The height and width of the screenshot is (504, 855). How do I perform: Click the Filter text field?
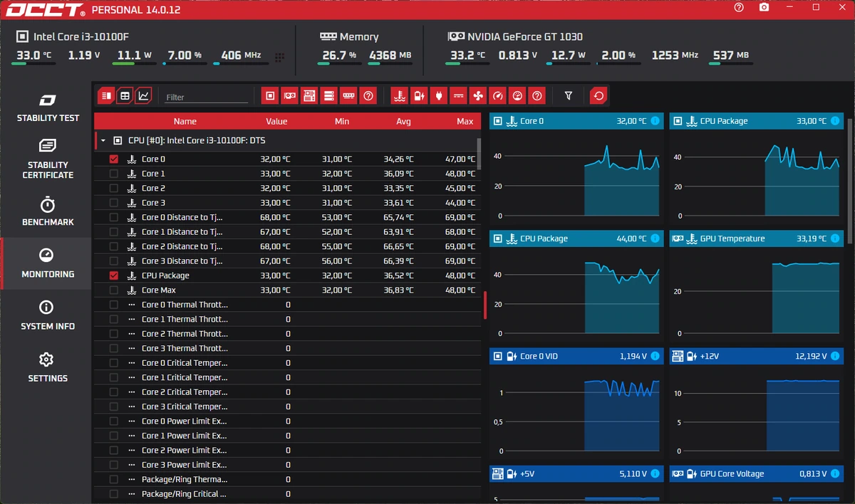(206, 97)
